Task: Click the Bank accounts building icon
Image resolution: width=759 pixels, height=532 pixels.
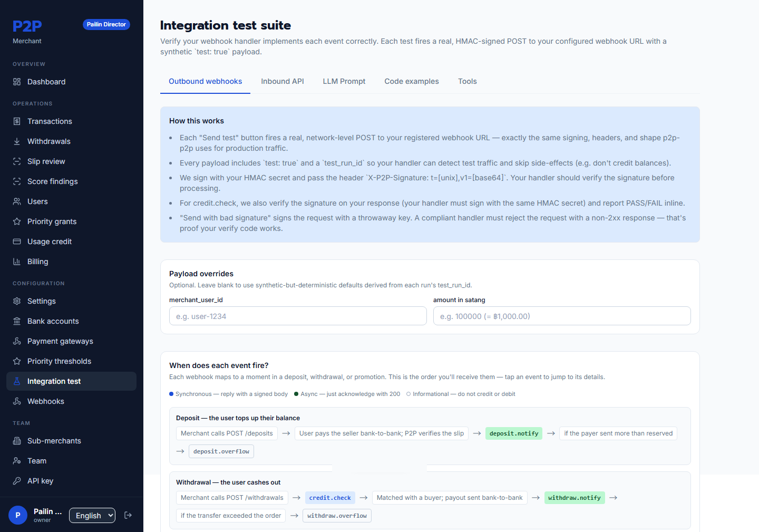Action: [17, 321]
